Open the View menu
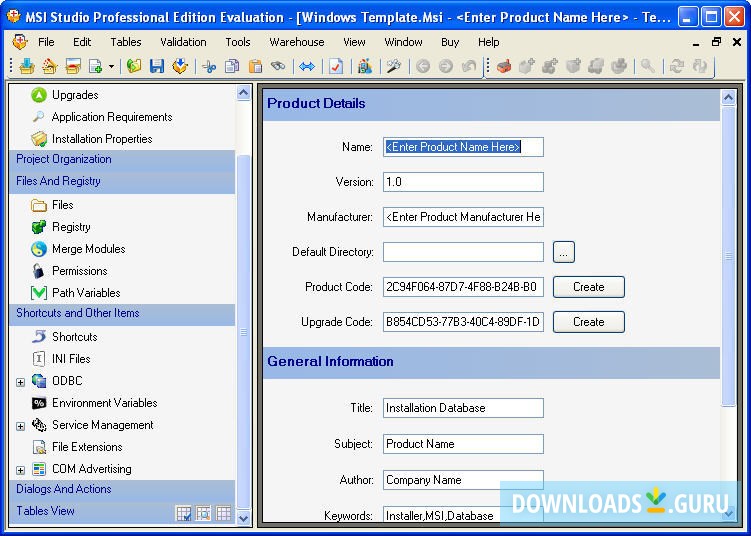The image size is (751, 536). pyautogui.click(x=354, y=42)
